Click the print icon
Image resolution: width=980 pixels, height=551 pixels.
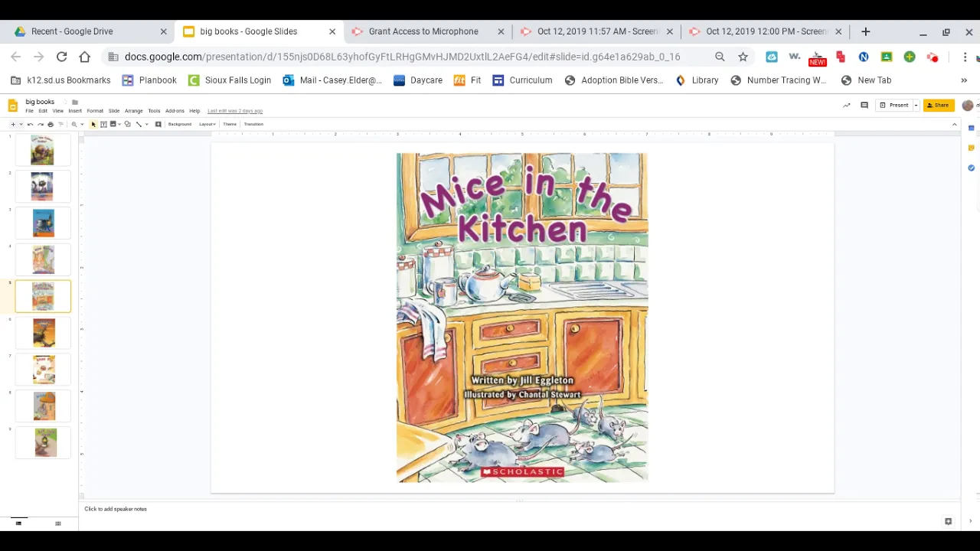[51, 124]
